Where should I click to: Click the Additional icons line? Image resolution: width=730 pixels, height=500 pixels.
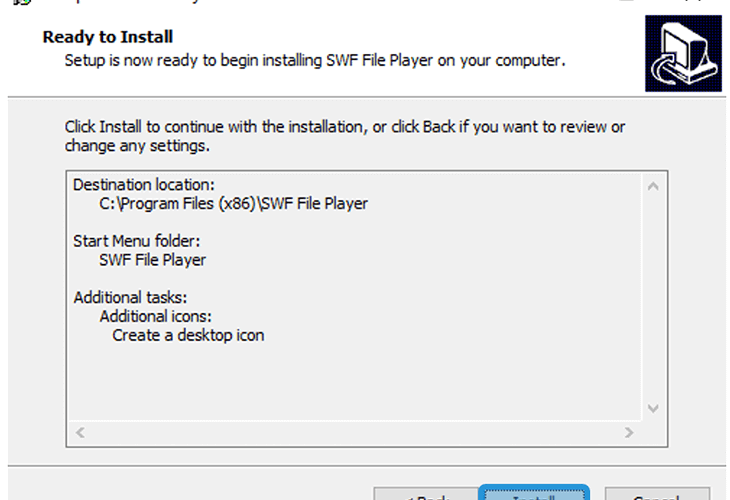pos(155,317)
